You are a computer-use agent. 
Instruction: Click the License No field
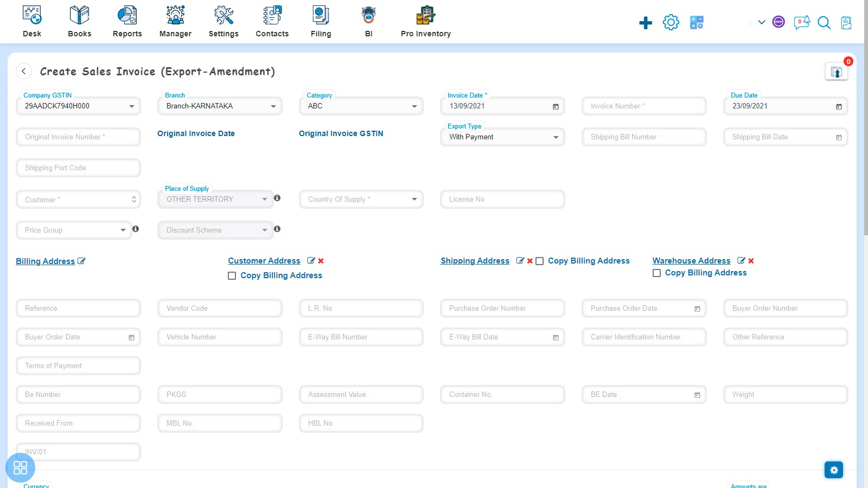click(x=502, y=199)
